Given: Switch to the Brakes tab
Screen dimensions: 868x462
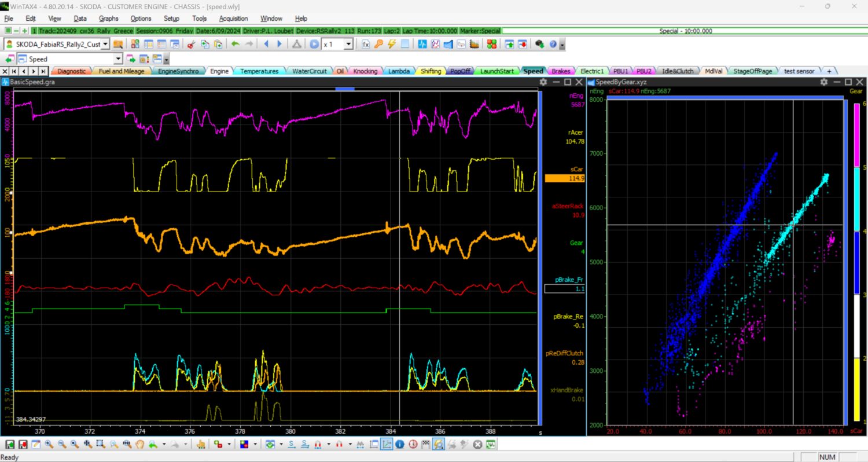Looking at the screenshot, I should (560, 71).
